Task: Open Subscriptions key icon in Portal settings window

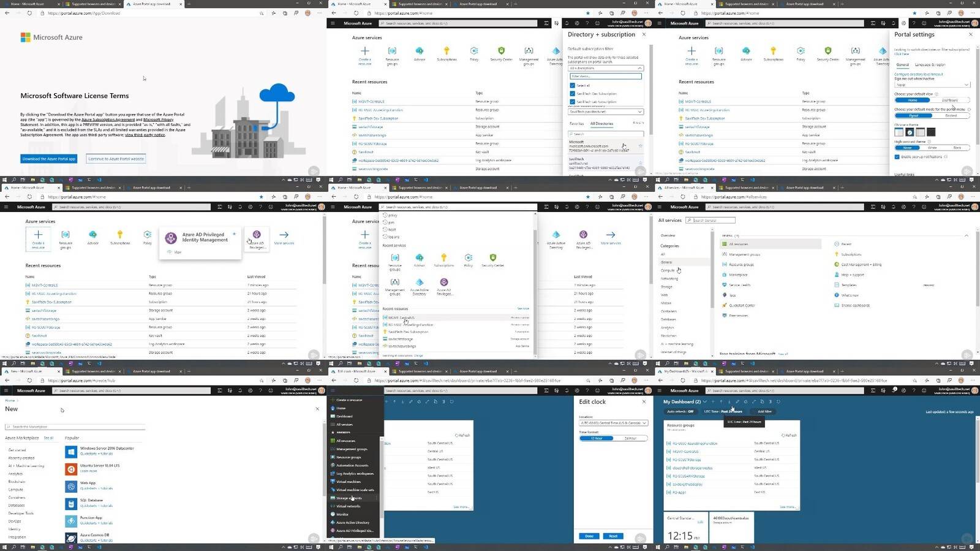Action: click(x=773, y=50)
